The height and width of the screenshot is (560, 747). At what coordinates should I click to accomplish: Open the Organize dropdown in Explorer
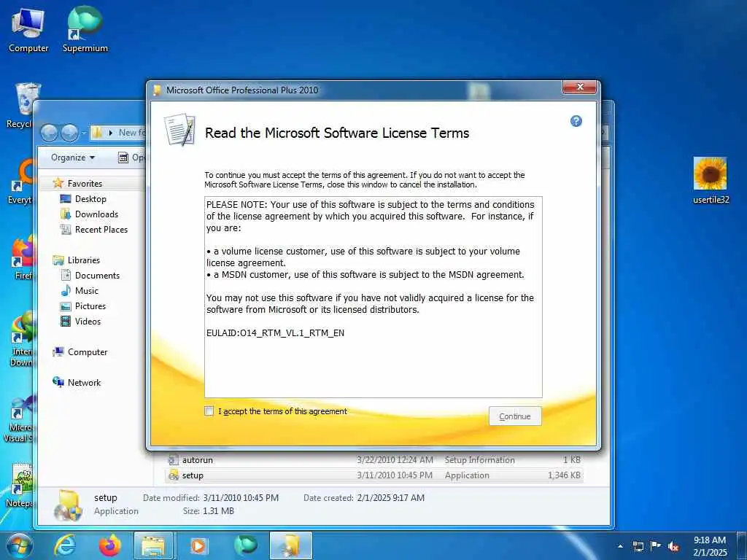(73, 157)
